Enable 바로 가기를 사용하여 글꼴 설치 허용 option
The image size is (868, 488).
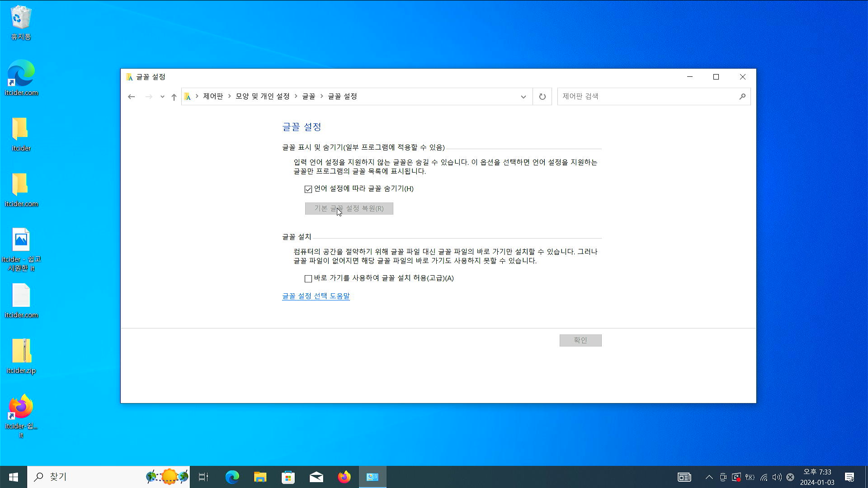(x=308, y=279)
